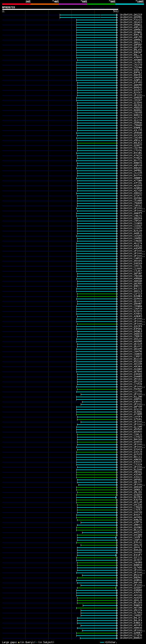Select label UniRef100_Q2GD97
146x644 pixels.
(x=131, y=588)
